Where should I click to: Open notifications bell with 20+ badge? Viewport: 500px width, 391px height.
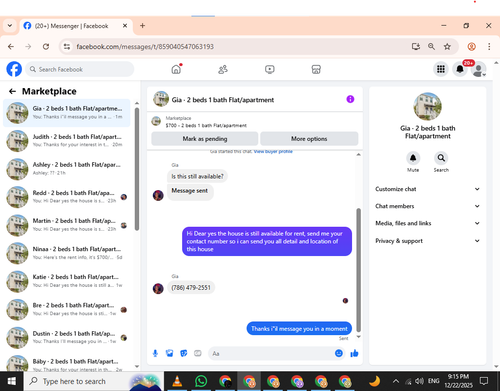(x=460, y=69)
